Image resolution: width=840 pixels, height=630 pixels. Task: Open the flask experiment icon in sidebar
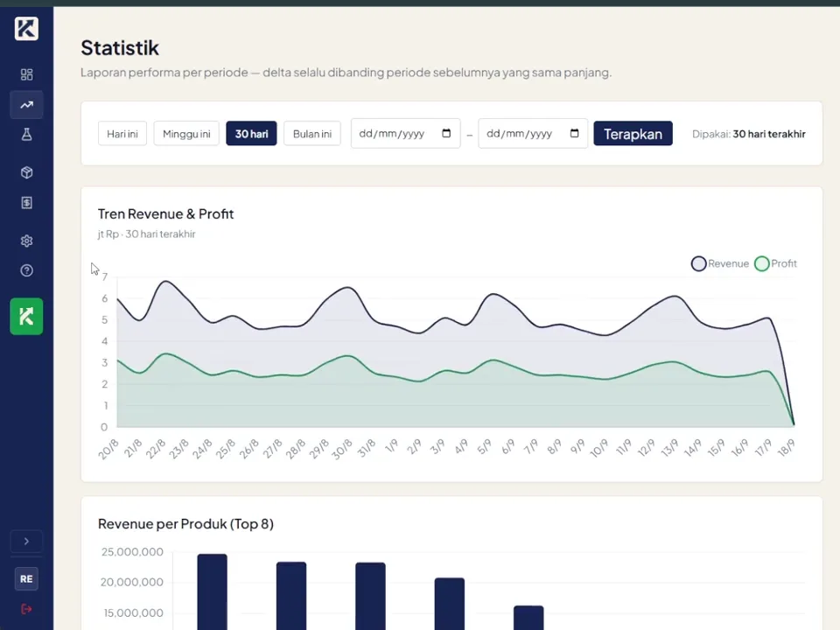(26, 135)
